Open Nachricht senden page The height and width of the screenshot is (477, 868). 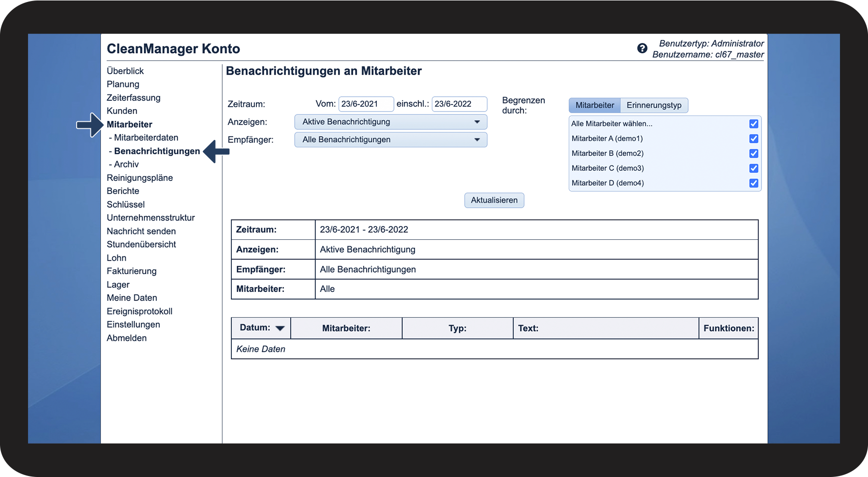point(141,231)
